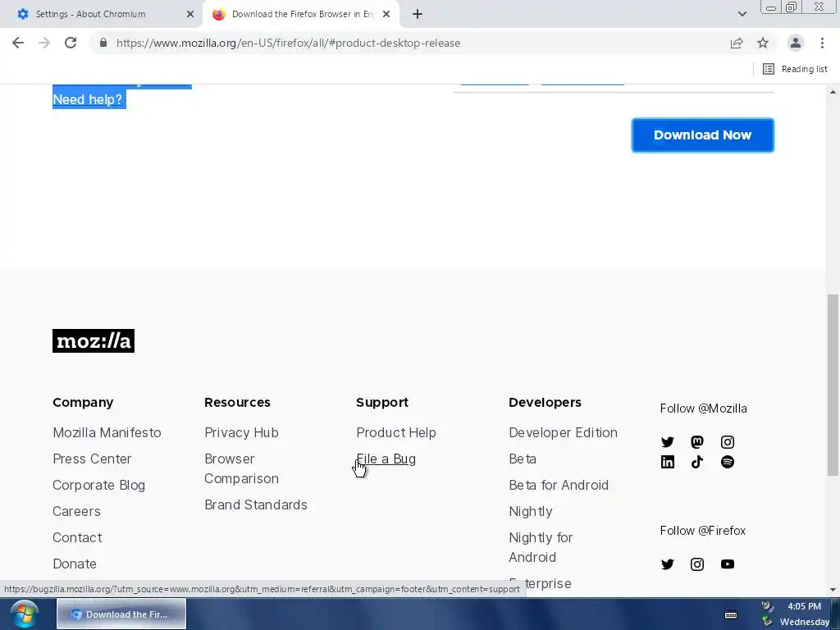The image size is (840, 630).
Task: Open Mozilla Mastodon icon
Action: pos(697,442)
